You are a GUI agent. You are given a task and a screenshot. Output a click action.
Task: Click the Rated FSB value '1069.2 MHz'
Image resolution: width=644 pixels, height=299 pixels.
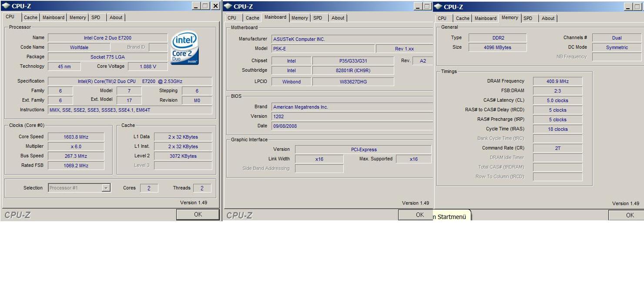(76, 166)
